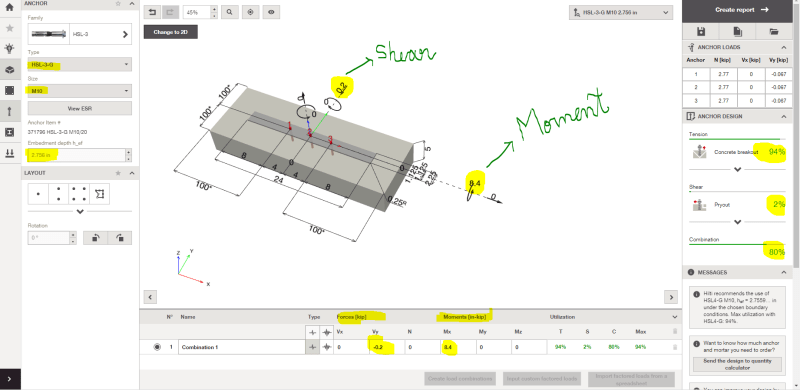The height and width of the screenshot is (390, 800).
Task: Click the seismic type header icon
Action: pyautogui.click(x=327, y=332)
